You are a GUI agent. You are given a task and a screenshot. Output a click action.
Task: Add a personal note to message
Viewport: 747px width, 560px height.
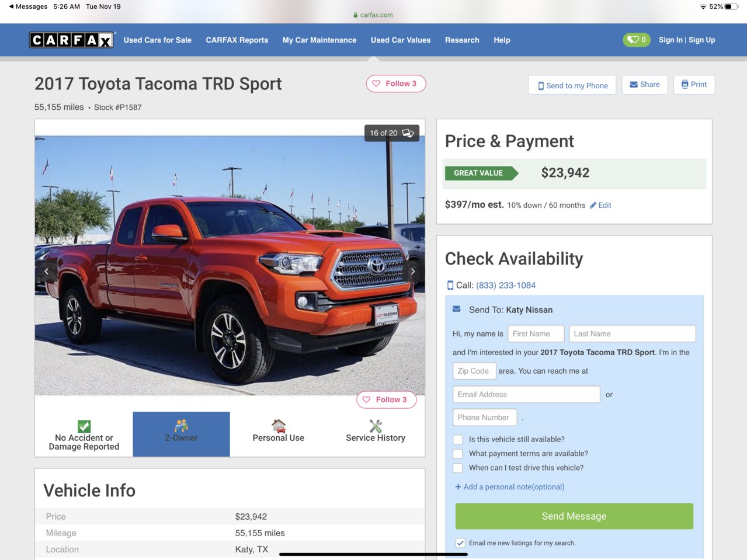pos(510,487)
